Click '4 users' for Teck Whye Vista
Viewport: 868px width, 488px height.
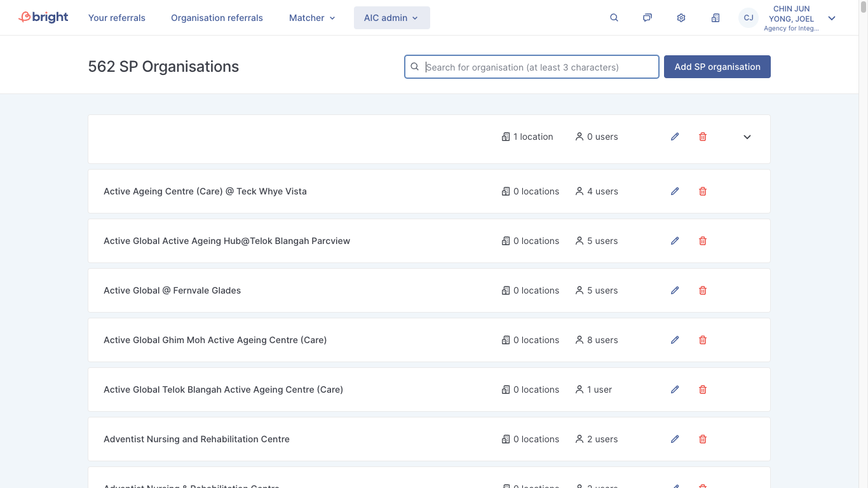point(597,191)
